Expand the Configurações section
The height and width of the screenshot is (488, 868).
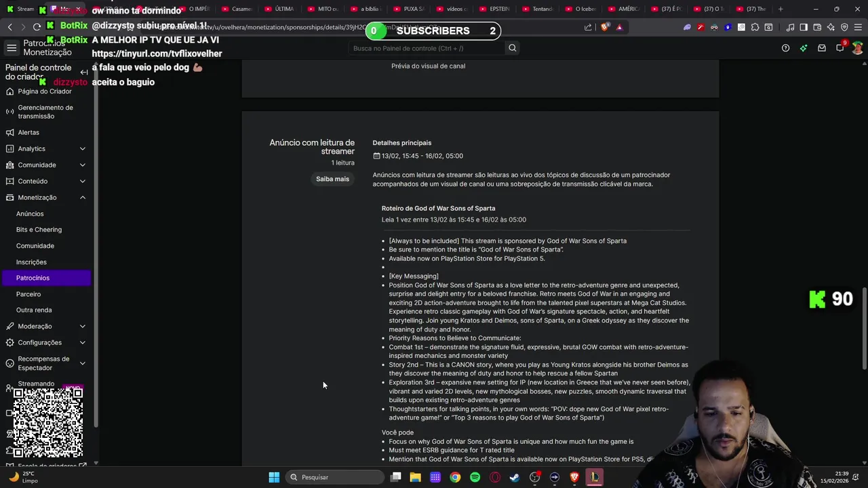pos(45,342)
